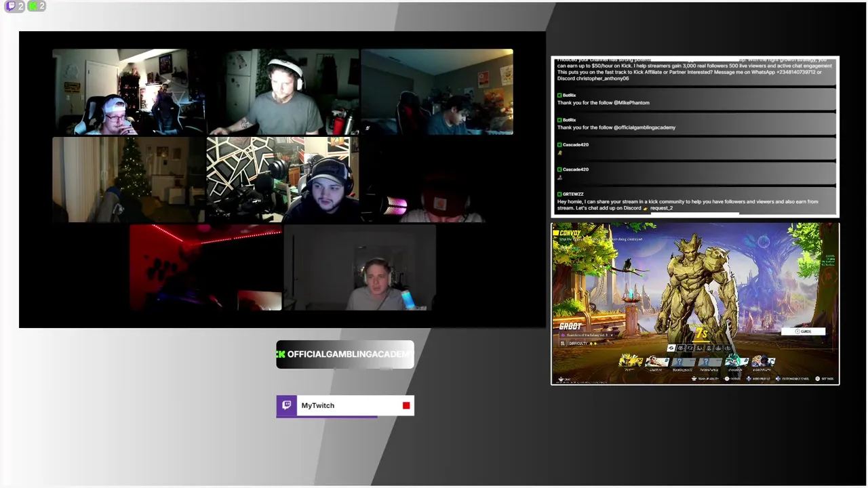Click the GRTEWZZ username in chat
The image size is (868, 488).
[x=573, y=194]
